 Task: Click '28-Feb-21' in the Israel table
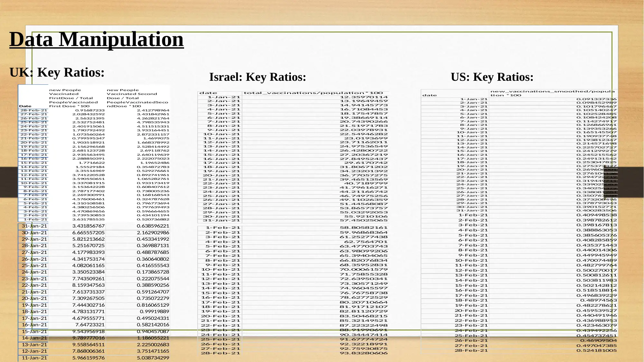coord(220,353)
